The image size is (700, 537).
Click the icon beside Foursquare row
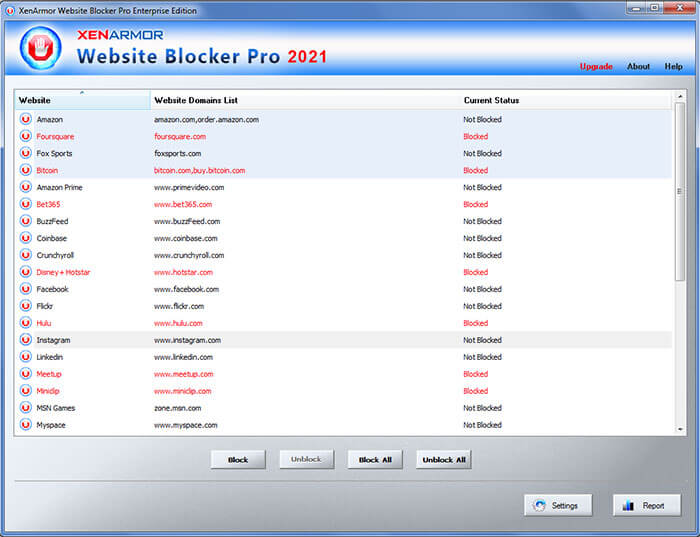click(25, 136)
